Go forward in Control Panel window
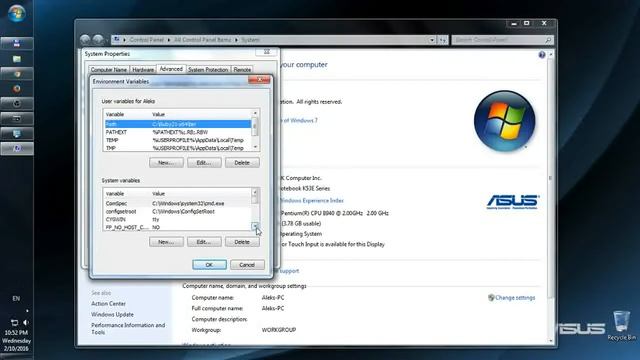 point(98,40)
